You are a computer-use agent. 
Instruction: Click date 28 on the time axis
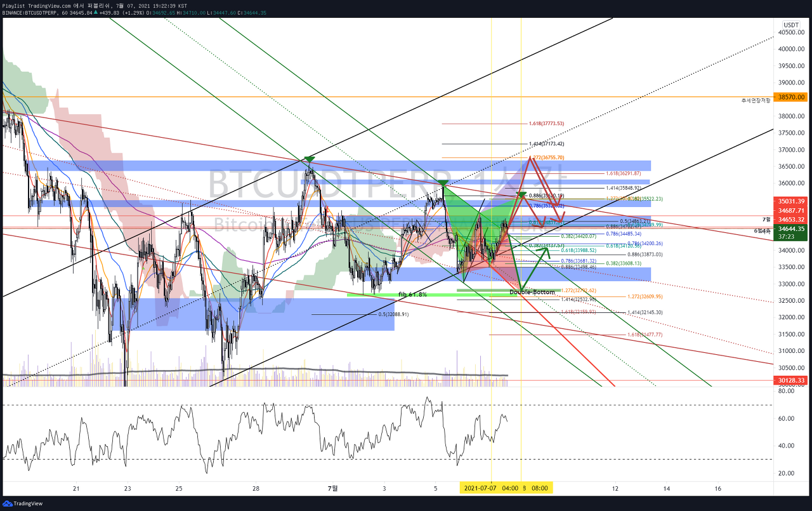[x=256, y=488]
